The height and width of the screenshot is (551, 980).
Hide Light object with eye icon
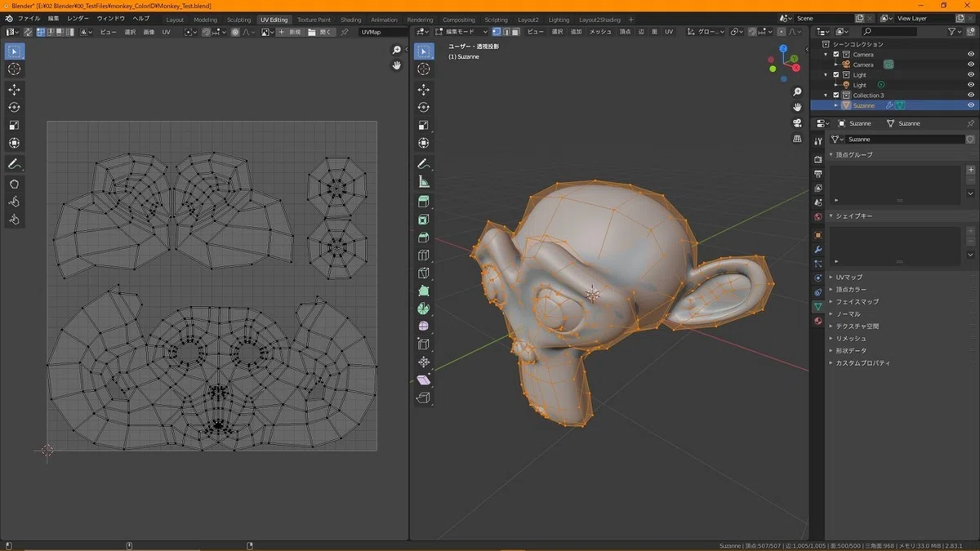pos(971,85)
